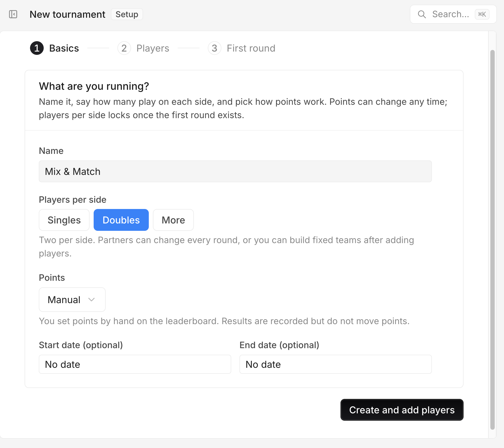
Task: Go to the Basics step label
Action: click(x=64, y=48)
